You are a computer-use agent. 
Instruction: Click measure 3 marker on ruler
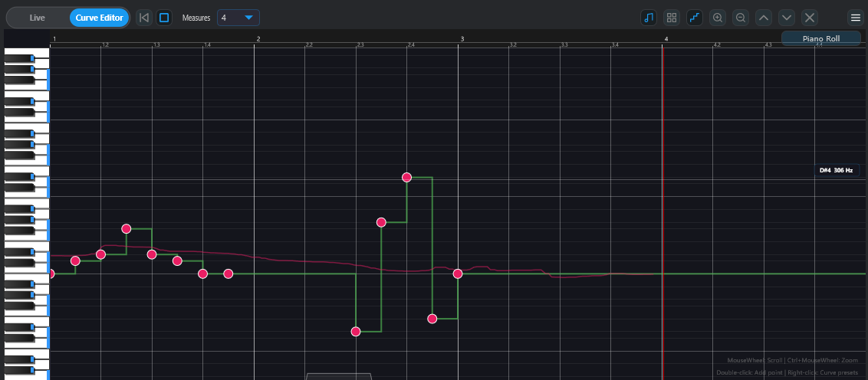(462, 39)
